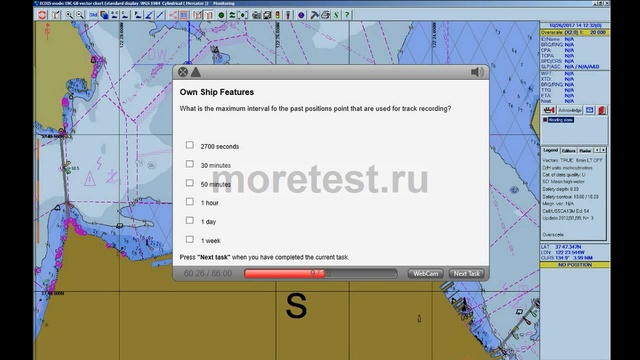Click the left tab scroll arrow
Viewport: 640px width, 360px height.
coord(597,150)
